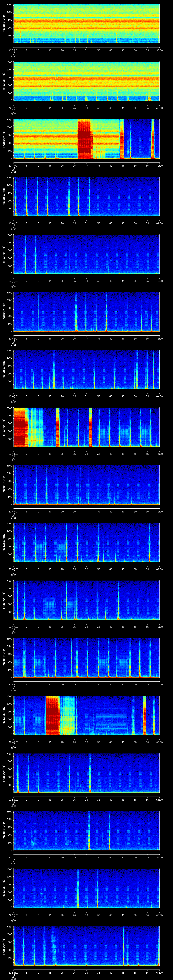Click the 22:47:00 start time label
Image resolution: width=173 pixels, height=980 pixels.
point(13,627)
